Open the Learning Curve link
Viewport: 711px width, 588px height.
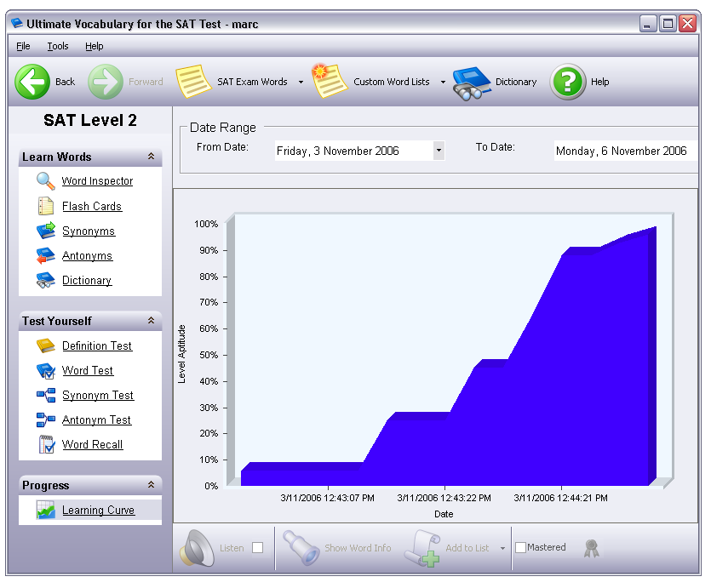99,510
